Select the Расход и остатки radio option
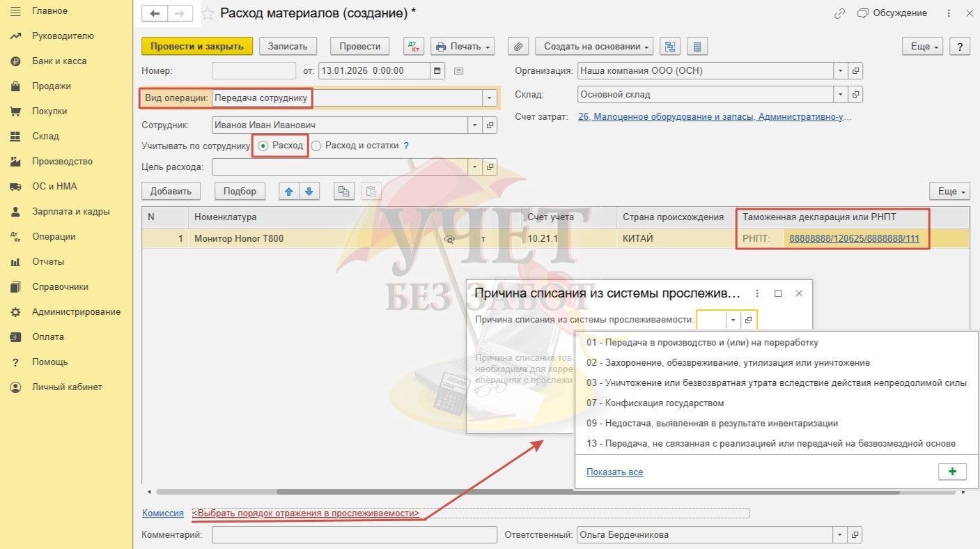The height and width of the screenshot is (549, 980). (x=316, y=146)
